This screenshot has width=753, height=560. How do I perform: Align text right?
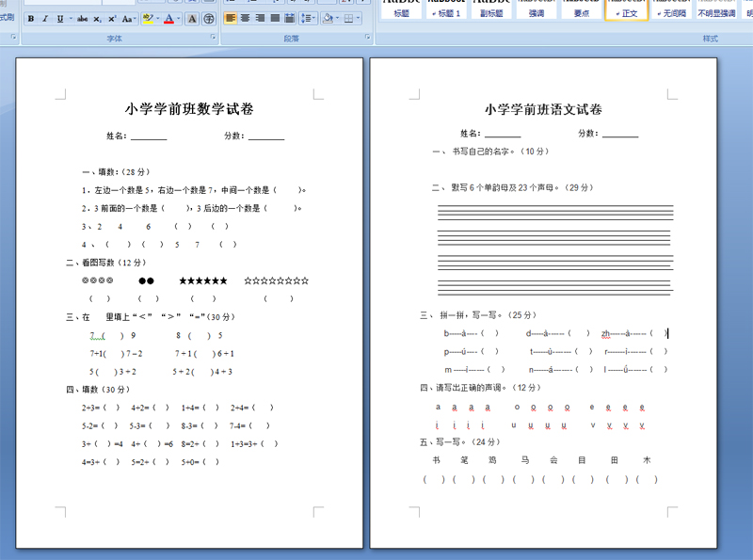click(261, 18)
